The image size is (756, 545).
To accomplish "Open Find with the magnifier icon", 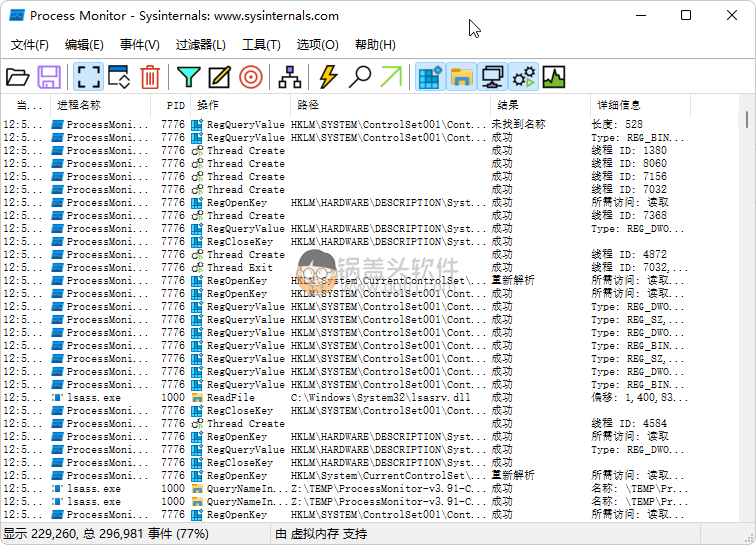I will tap(360, 77).
